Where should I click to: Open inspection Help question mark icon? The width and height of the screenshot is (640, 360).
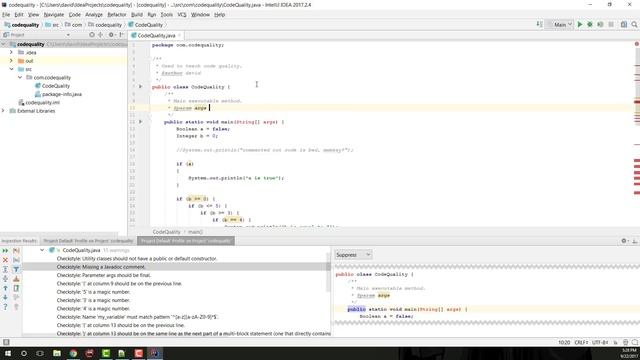point(5,307)
